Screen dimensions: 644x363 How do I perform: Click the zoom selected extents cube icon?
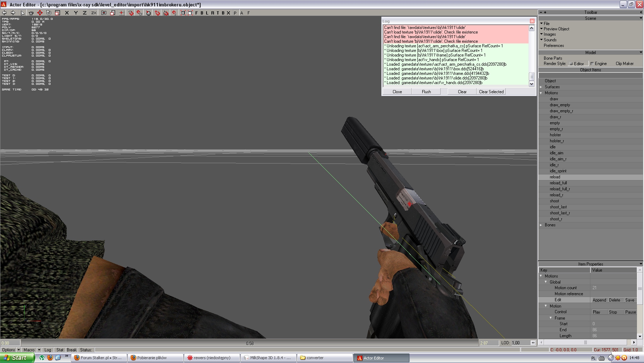(190, 13)
